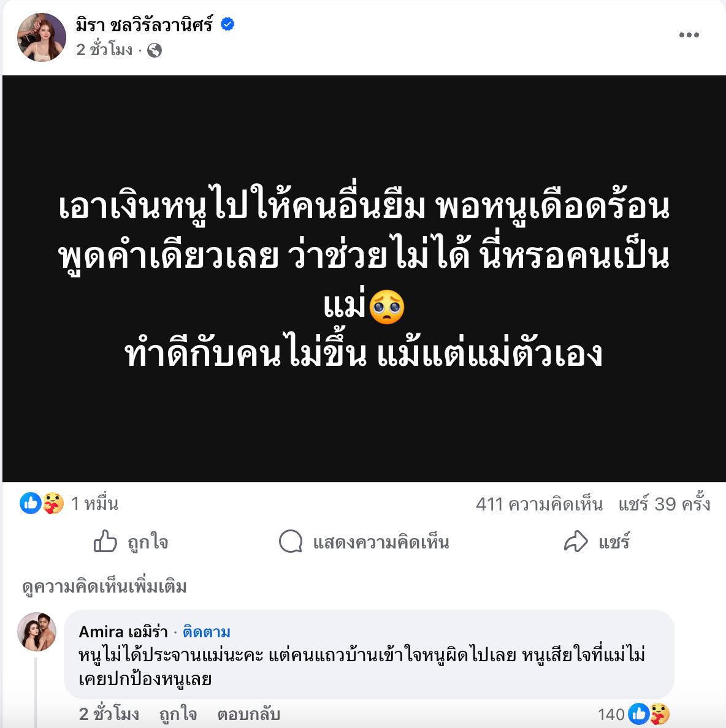
Task: Click the comment's like reaction icon
Action: [639, 714]
